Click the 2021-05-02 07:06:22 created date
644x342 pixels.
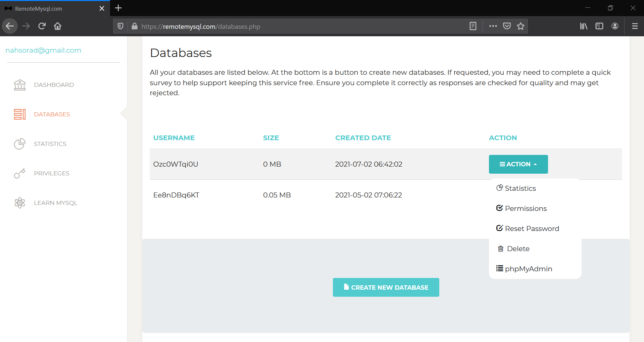click(368, 195)
